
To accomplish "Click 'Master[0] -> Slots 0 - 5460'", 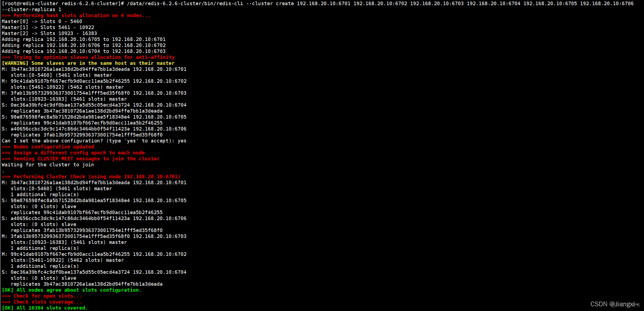I will tap(42, 21).
